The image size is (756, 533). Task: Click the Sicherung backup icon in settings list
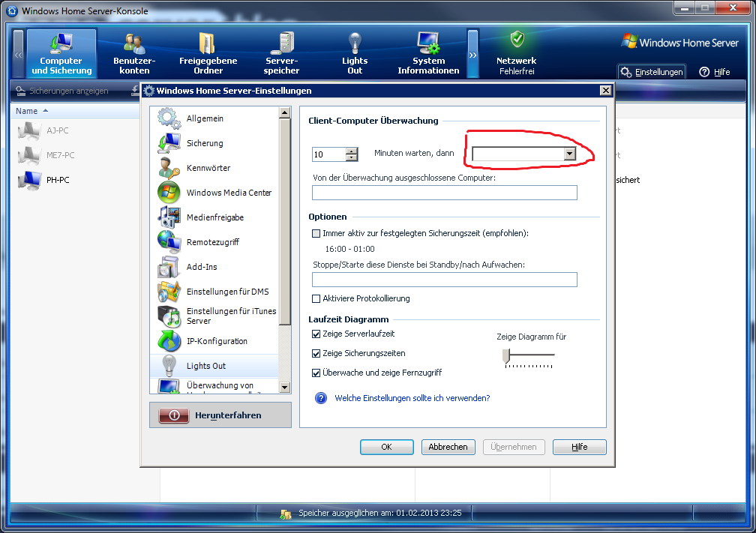point(169,143)
